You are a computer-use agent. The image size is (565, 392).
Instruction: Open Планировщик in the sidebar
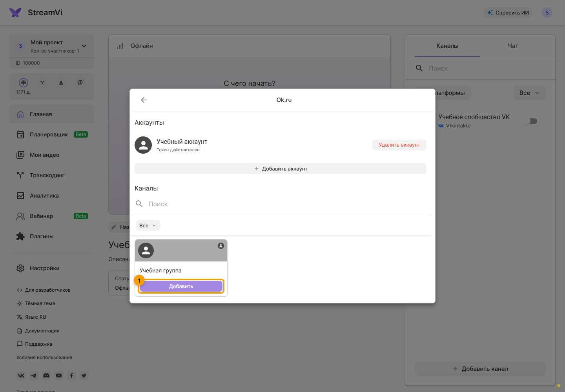tap(52, 134)
